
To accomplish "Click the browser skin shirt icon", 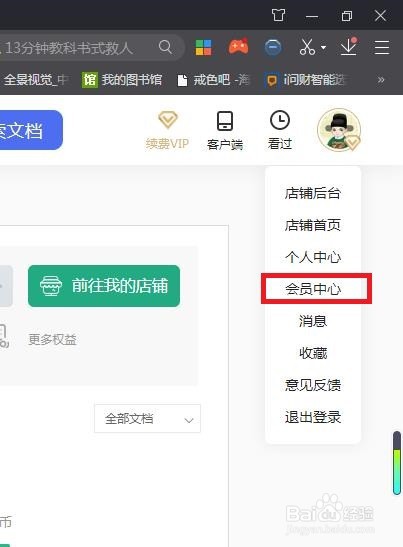I will point(278,15).
